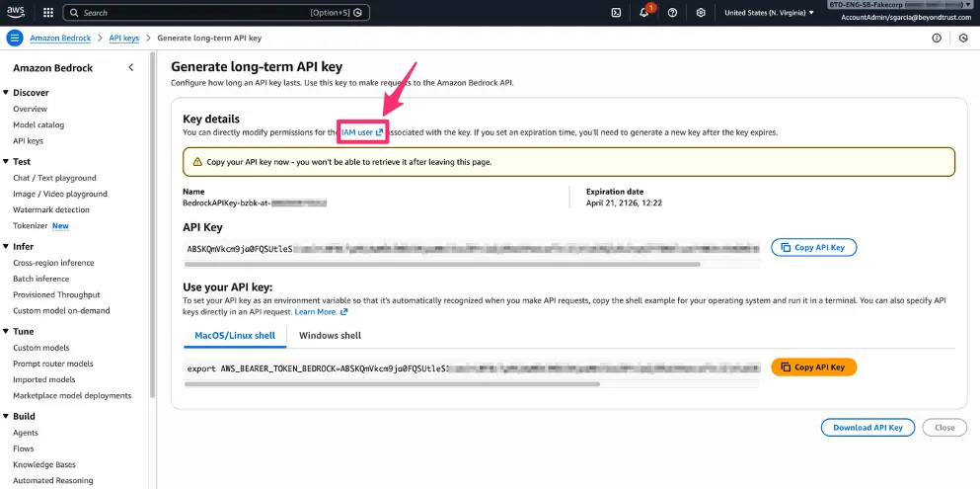This screenshot has height=489, width=980.
Task: Open the settings gear in the top bar
Action: click(701, 13)
